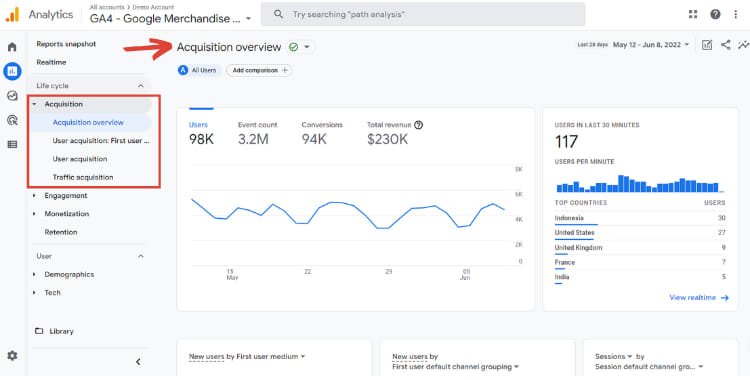Select the Conversions metric tab

coord(322,133)
